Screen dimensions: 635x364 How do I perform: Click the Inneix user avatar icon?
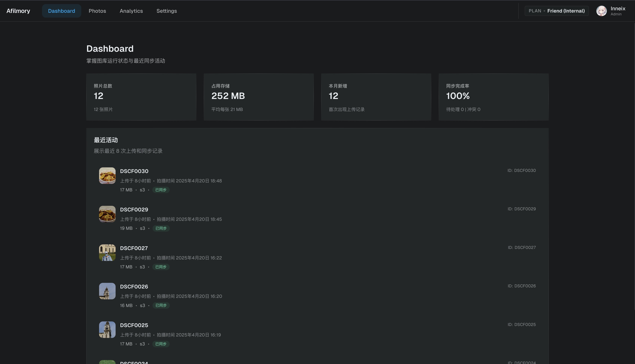(601, 11)
